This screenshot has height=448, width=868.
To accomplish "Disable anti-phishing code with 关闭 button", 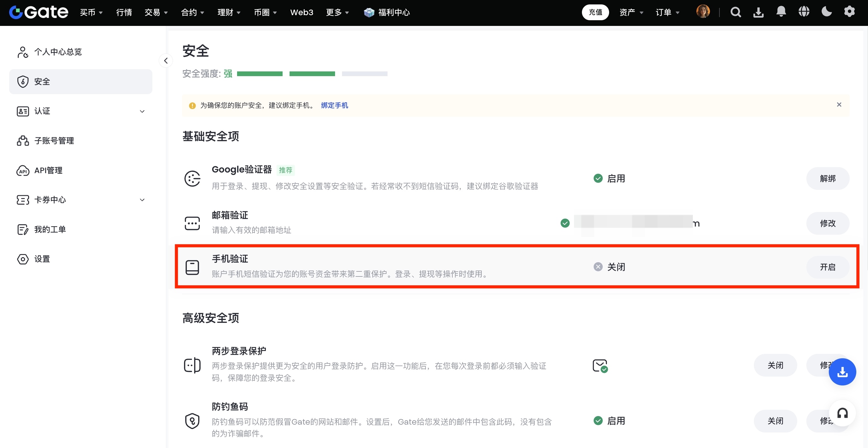I will 775,421.
